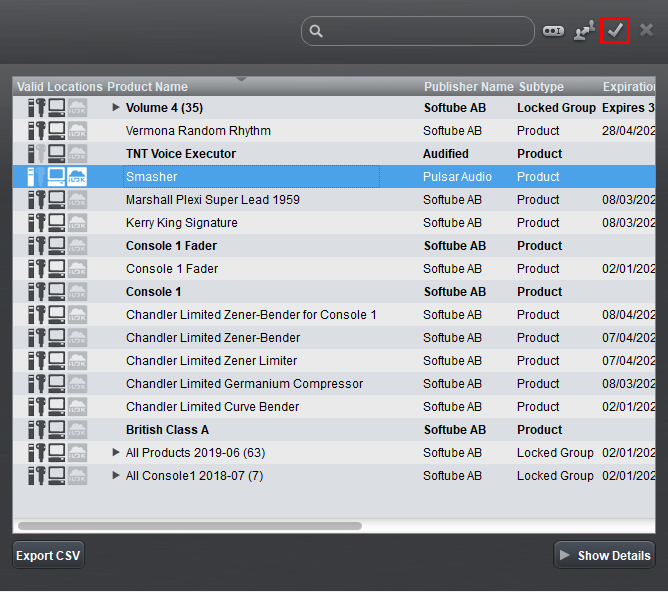This screenshot has width=668, height=592.
Task: Click the computer icon on Console 1 row
Action: [56, 291]
